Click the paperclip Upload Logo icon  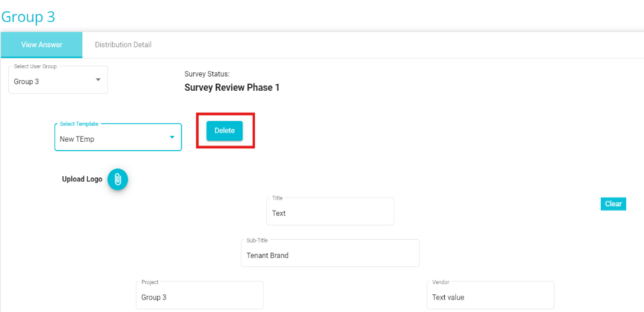click(x=118, y=179)
